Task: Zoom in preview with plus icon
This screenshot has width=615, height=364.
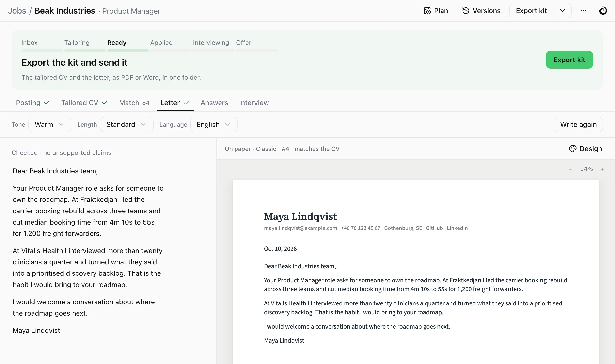Action: click(602, 169)
